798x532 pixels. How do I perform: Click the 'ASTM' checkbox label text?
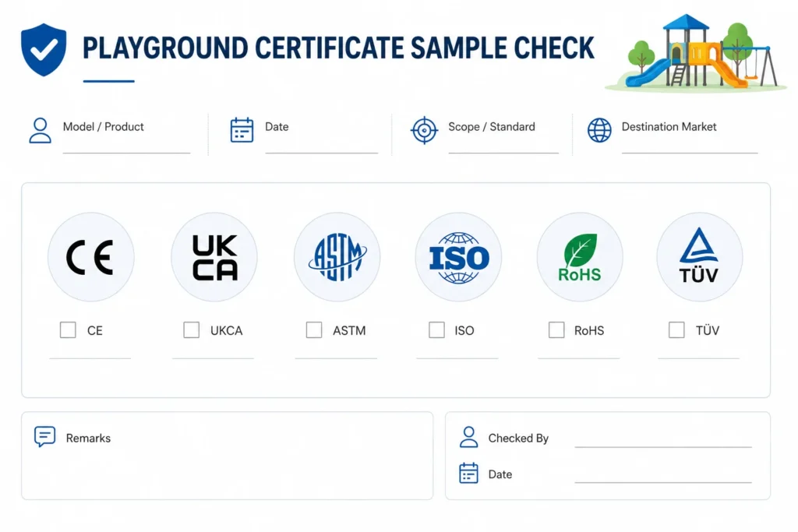tap(349, 330)
